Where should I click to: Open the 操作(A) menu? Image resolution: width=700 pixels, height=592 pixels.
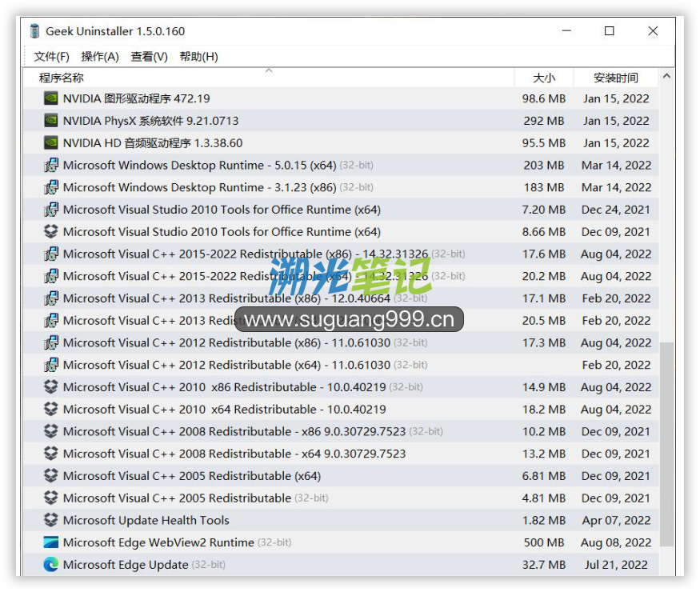click(x=100, y=57)
